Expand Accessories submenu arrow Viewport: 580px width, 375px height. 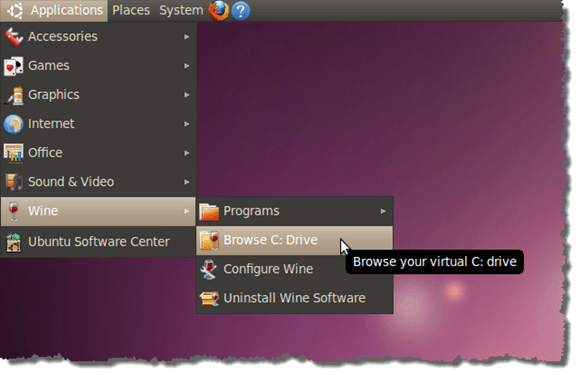point(187,37)
